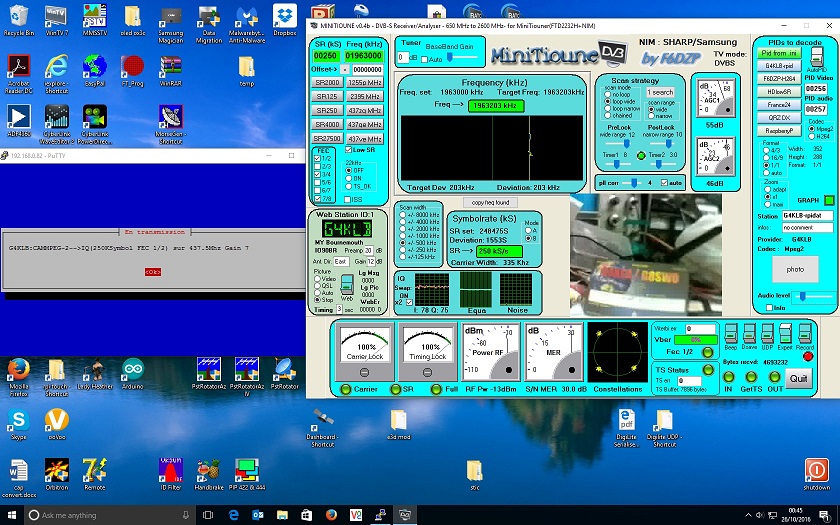Select 16/9 format radio button

767,158
